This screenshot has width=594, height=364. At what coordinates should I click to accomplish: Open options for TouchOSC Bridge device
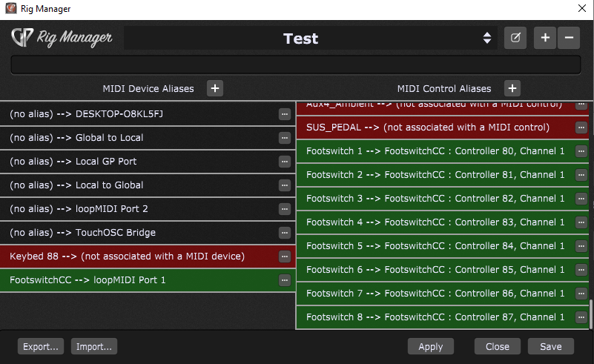click(x=284, y=233)
